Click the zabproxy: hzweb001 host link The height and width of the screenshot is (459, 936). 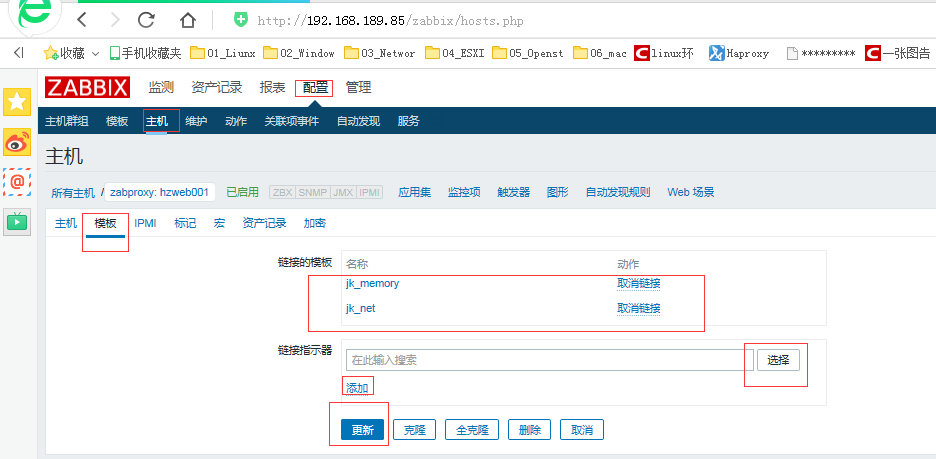click(x=159, y=192)
